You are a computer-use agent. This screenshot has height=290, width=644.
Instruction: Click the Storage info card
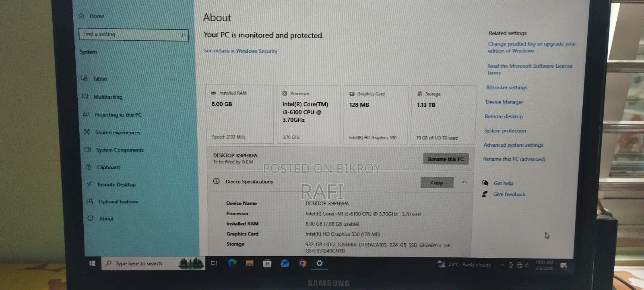tap(444, 116)
